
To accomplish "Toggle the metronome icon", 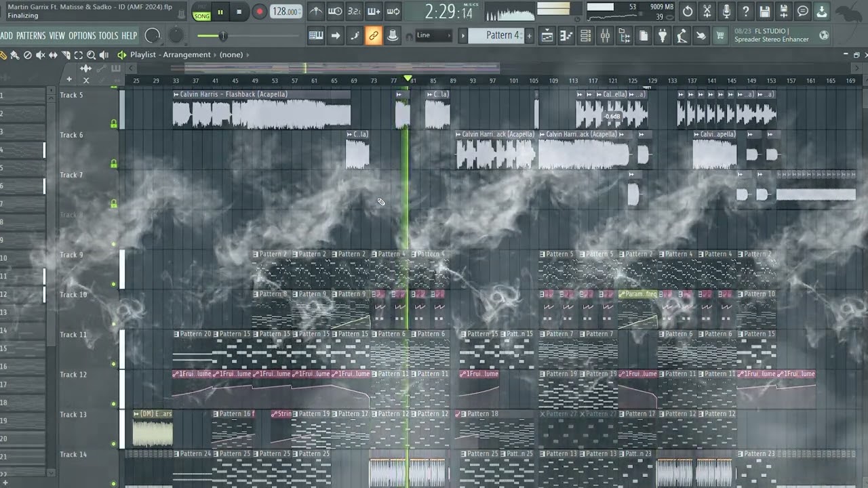I will [316, 12].
